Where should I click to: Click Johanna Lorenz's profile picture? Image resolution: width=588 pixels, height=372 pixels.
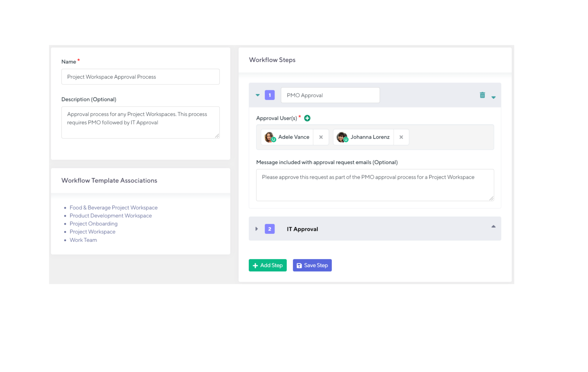click(341, 137)
